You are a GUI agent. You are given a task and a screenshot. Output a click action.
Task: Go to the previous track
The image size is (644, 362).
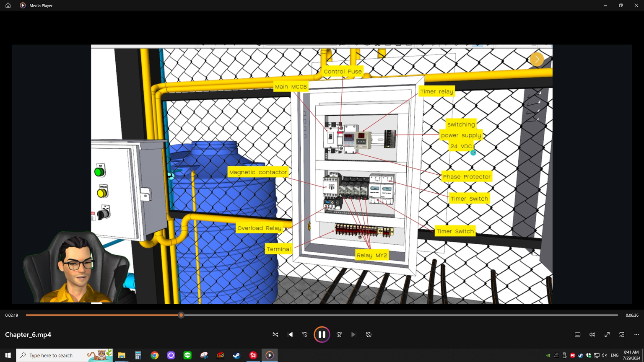(290, 334)
